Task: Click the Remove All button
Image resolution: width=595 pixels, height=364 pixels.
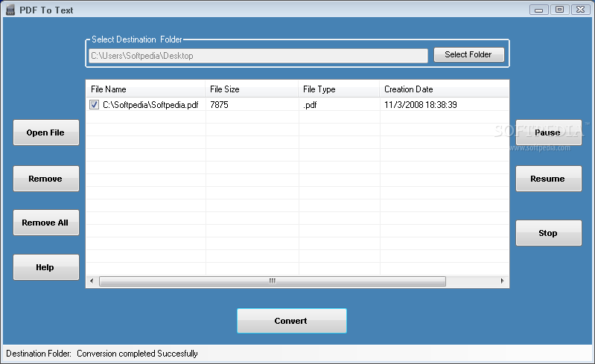Action: click(46, 223)
